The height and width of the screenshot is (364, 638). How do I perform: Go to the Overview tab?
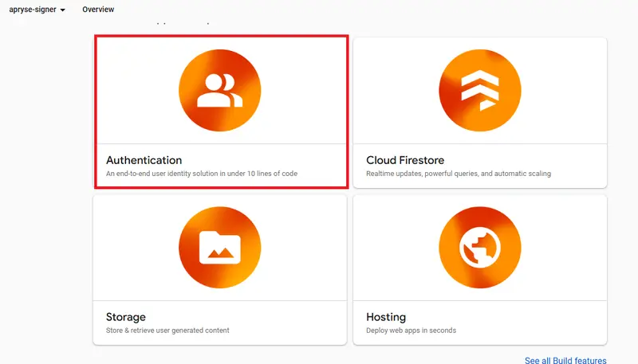tap(98, 10)
